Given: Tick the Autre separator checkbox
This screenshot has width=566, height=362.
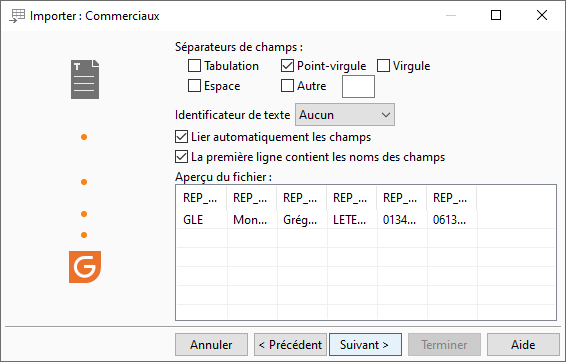Looking at the screenshot, I should [287, 86].
